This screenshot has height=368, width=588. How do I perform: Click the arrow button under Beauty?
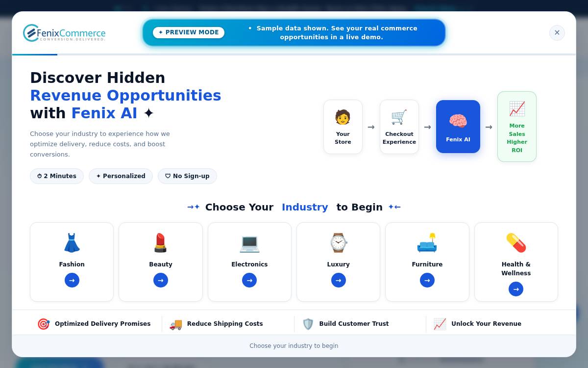click(x=161, y=280)
